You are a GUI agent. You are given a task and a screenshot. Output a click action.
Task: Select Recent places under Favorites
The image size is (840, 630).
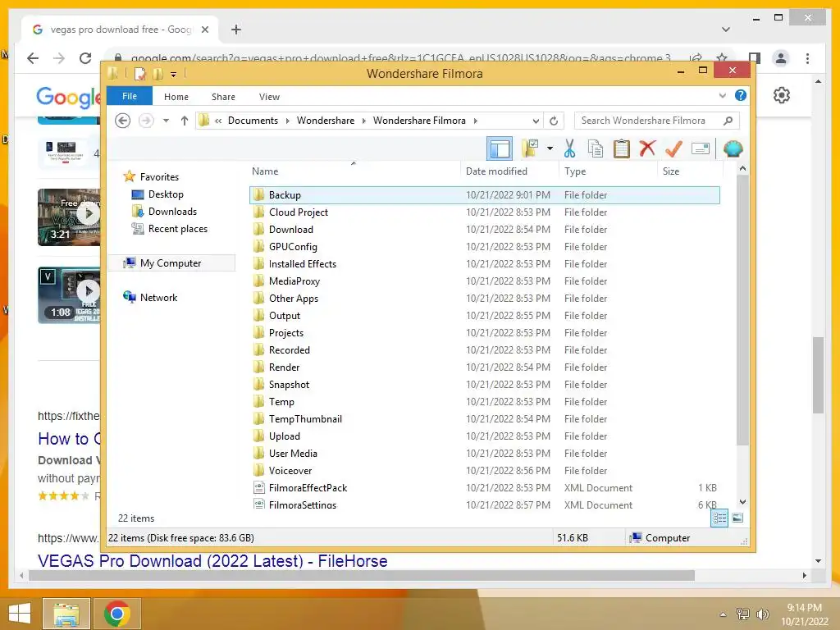[x=177, y=229]
